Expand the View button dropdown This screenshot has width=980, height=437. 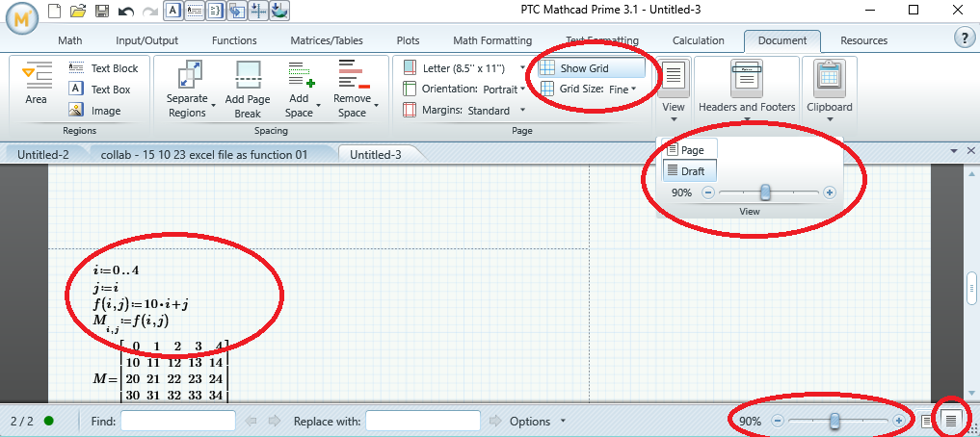tap(674, 119)
